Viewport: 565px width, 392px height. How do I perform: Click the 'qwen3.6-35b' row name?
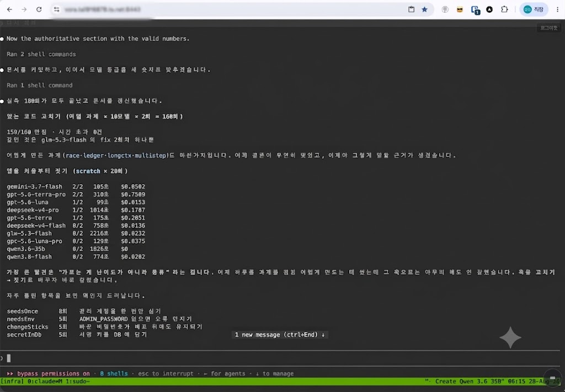tap(25, 249)
